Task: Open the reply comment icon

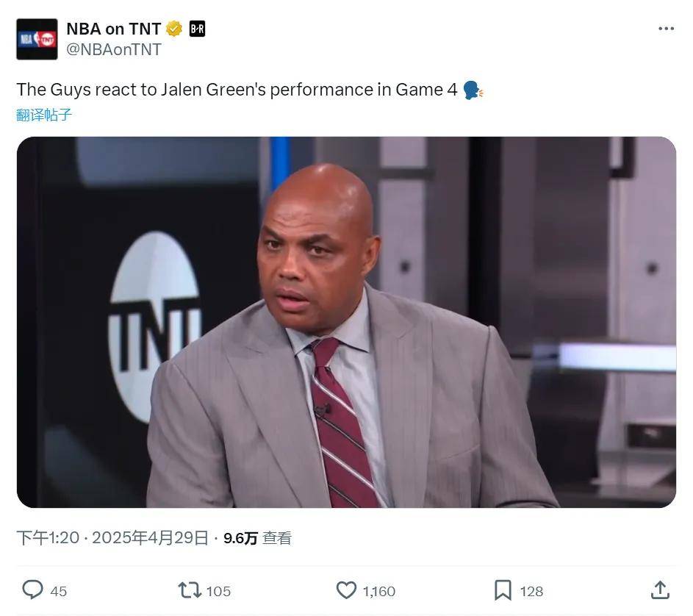Action: (x=33, y=590)
